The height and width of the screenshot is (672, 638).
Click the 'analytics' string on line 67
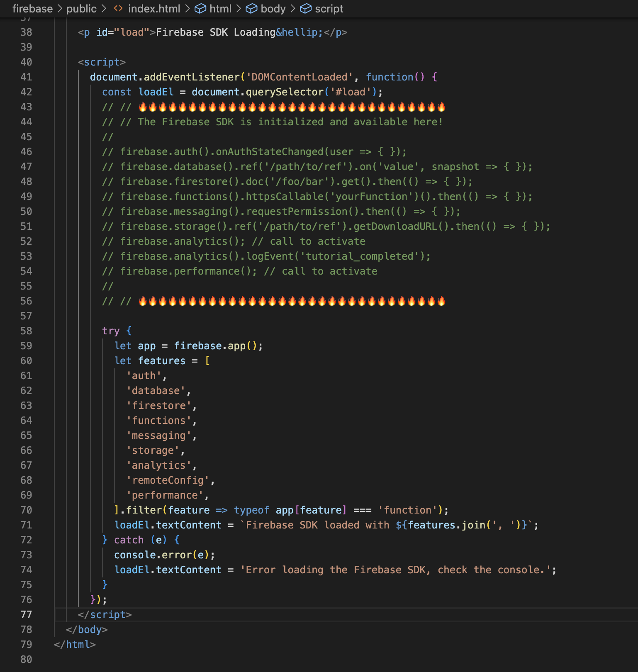[x=159, y=465]
